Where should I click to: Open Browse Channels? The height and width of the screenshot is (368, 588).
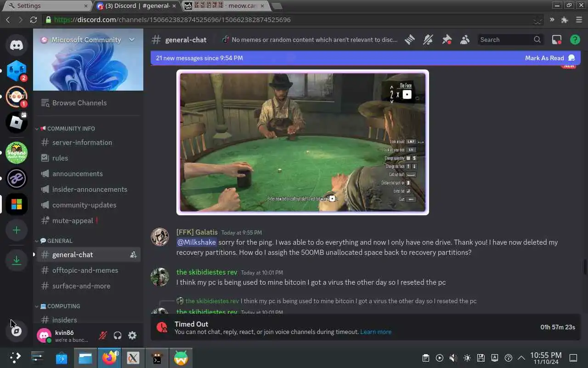(88, 103)
